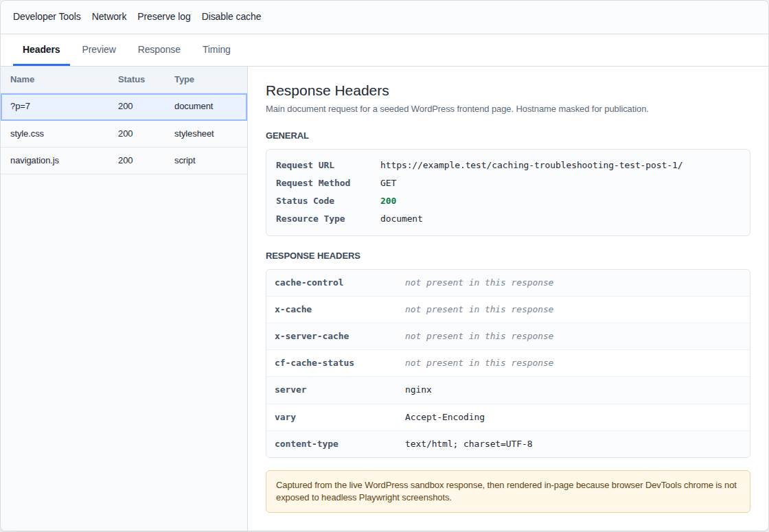Select the ?p=7 document request row
The width and height of the screenshot is (769, 532).
[124, 107]
